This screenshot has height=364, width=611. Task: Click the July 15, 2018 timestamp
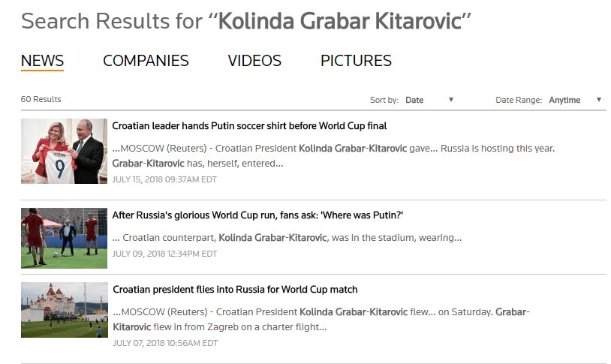click(x=164, y=180)
